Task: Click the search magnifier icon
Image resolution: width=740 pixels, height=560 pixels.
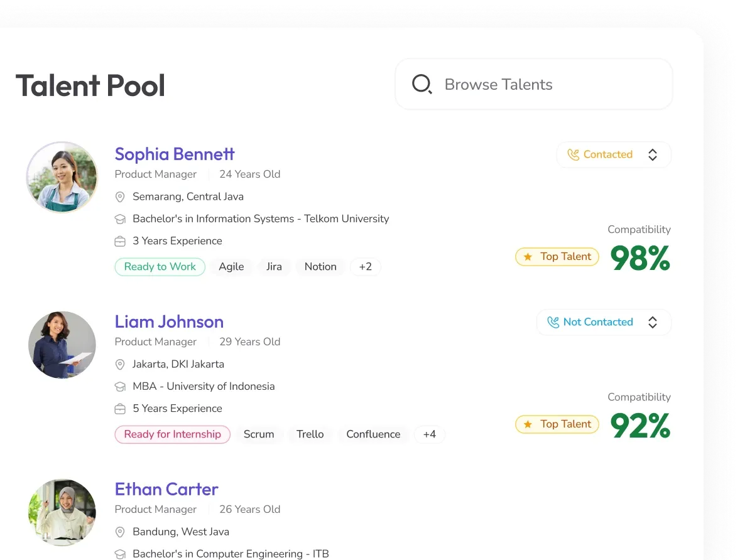Action: coord(422,85)
